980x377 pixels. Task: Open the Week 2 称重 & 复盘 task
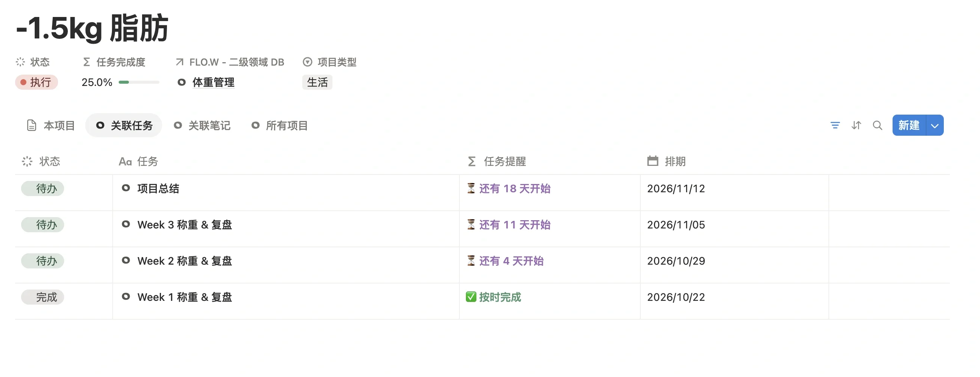(x=185, y=261)
